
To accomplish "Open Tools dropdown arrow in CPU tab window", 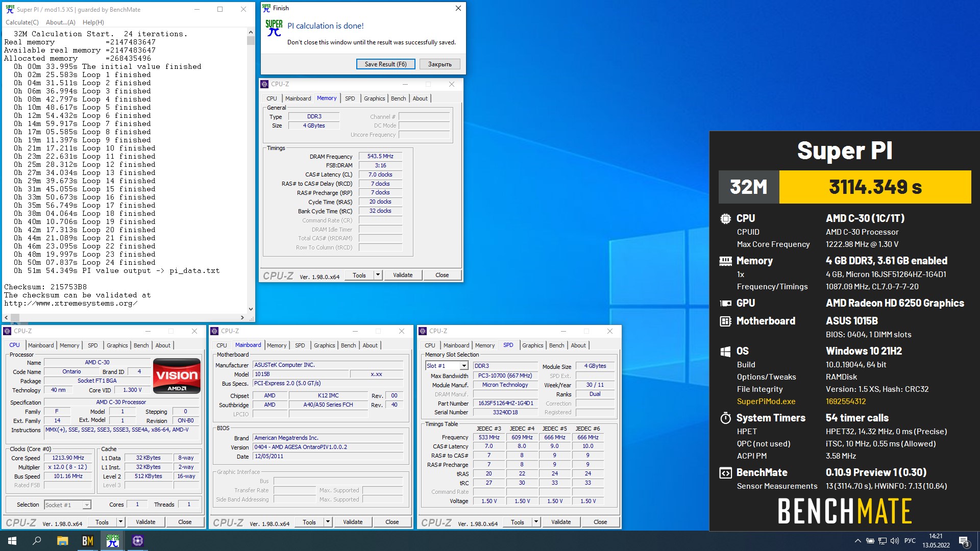I will coord(120,522).
